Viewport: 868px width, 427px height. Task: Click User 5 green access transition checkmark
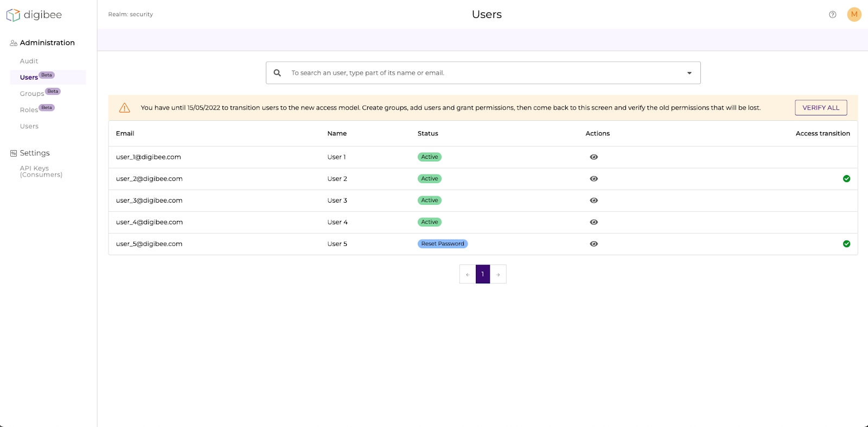click(846, 244)
